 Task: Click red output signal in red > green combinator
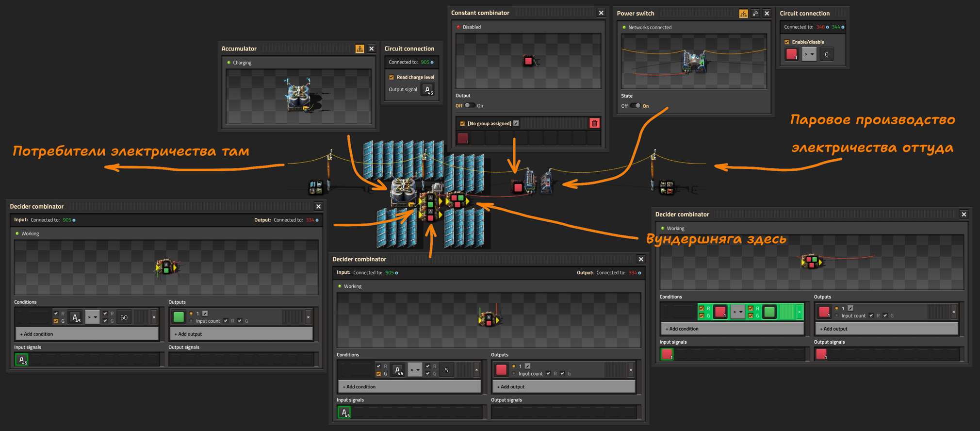coord(824,312)
